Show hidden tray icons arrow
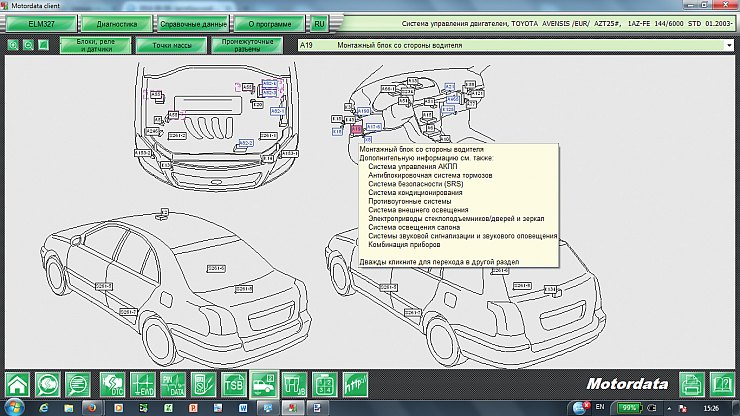This screenshot has width=740, height=416. pos(669,408)
